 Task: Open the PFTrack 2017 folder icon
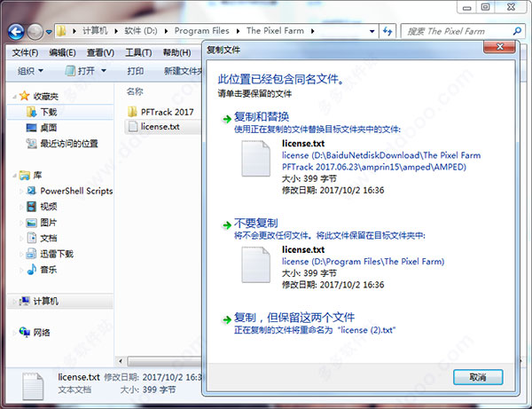coord(133,112)
